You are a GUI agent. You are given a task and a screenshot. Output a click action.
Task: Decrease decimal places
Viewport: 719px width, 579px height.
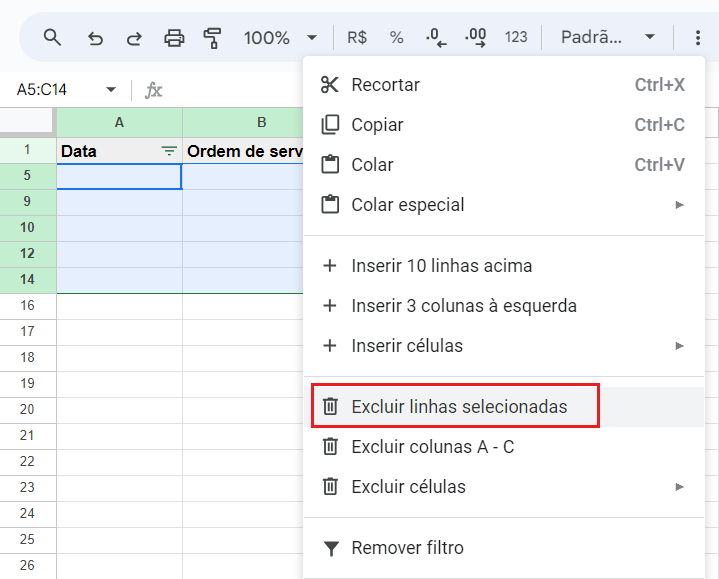[x=436, y=38]
